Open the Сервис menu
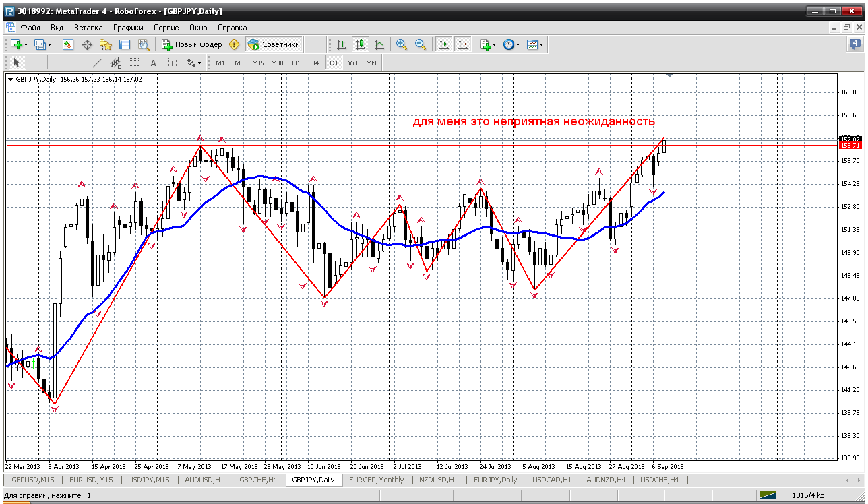 [166, 28]
